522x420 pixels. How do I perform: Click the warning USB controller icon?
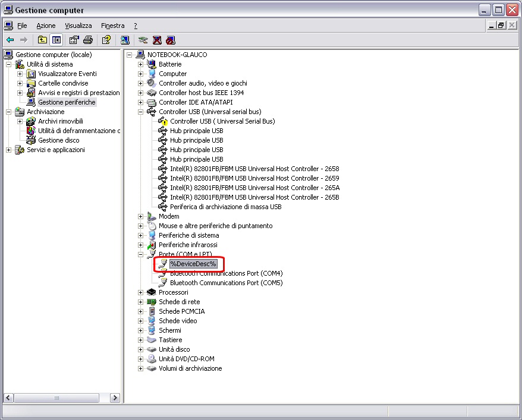(x=163, y=121)
